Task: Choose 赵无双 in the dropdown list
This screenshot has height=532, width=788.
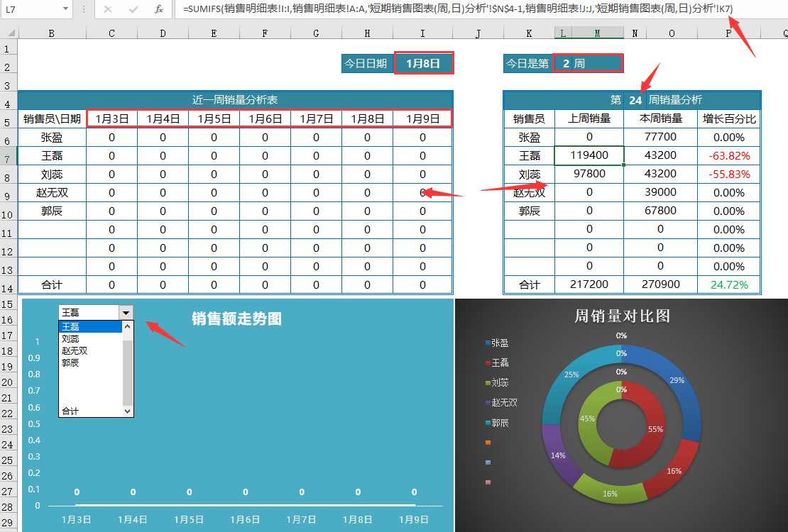Action: click(x=90, y=350)
